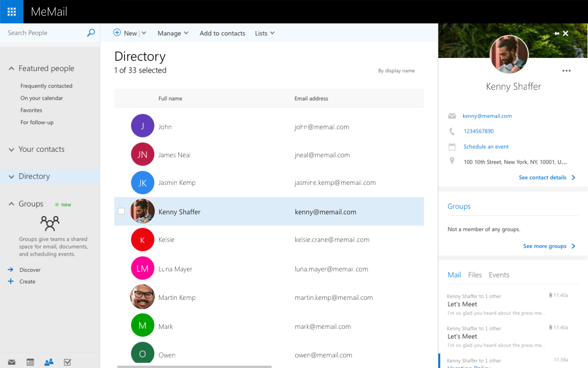Click the search magnifier in Search People
The width and height of the screenshot is (588, 368).
tap(90, 33)
